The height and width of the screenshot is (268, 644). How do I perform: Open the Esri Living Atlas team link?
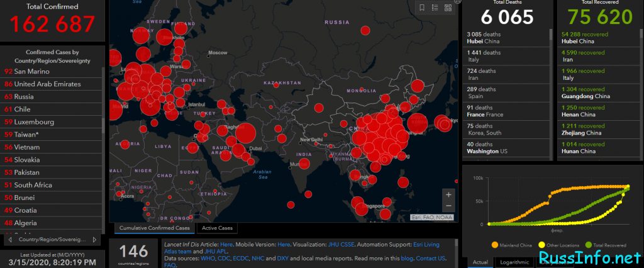point(426,245)
